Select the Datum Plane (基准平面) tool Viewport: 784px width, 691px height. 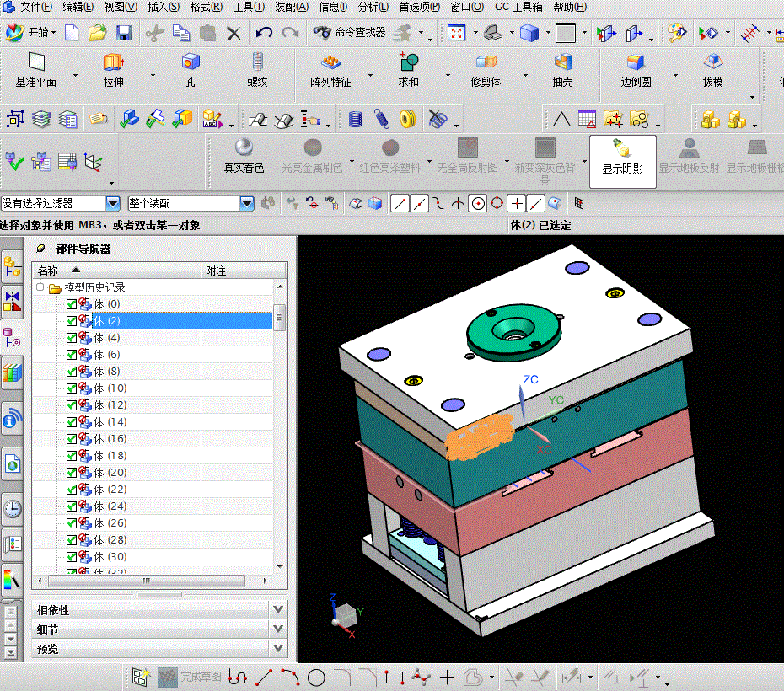point(36,70)
